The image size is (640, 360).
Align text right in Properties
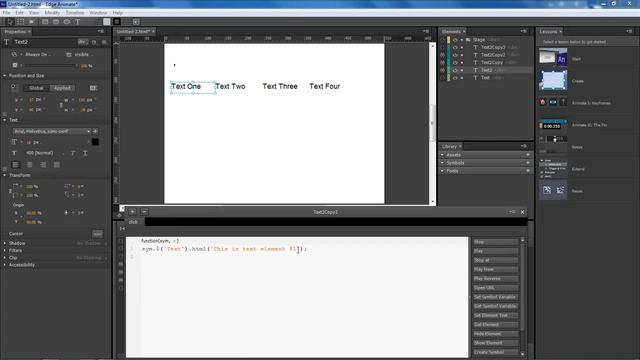[x=43, y=164]
